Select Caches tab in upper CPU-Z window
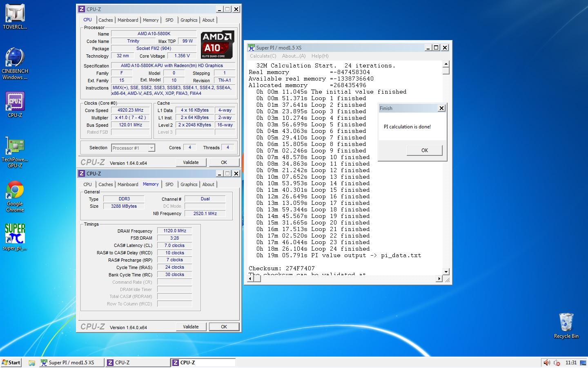Viewport: 588px width, 368px height. [x=105, y=20]
